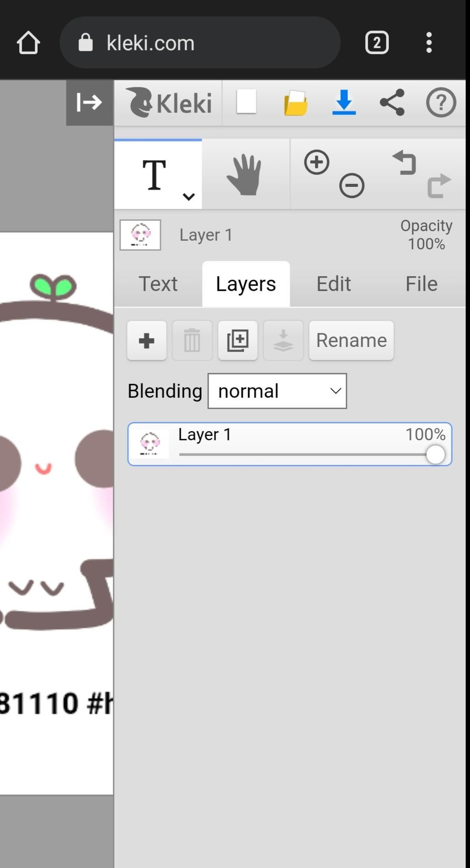Expand the tool selection chevron

point(189,197)
